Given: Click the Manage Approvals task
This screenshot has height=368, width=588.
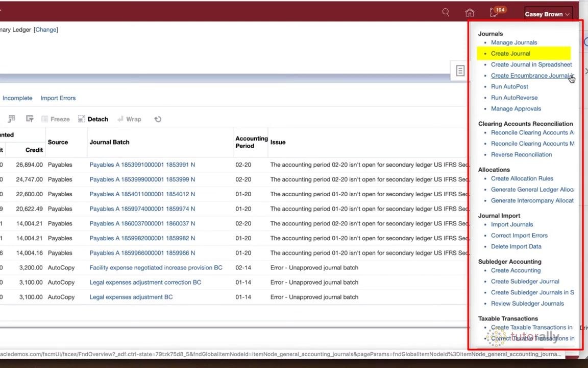Looking at the screenshot, I should coord(516,109).
